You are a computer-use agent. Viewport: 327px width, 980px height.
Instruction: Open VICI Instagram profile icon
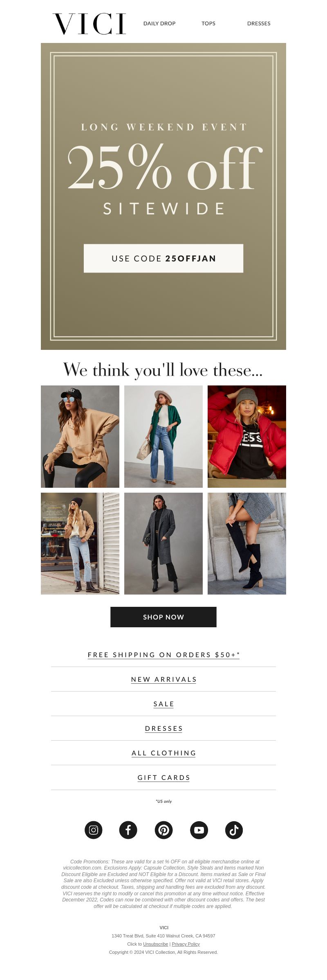[93, 830]
